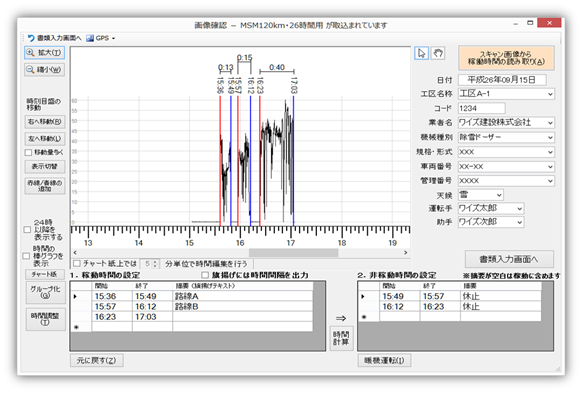Image resolution: width=582 pixels, height=393 pixels.
Task: Select the hand pan tool
Action: (x=438, y=53)
